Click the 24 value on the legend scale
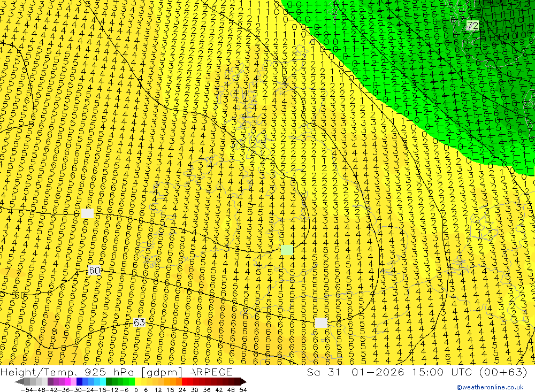This screenshot has height=392, width=535. (182, 390)
